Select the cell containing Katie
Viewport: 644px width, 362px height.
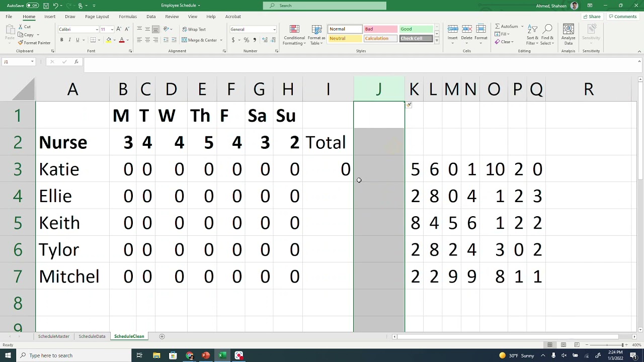coord(72,169)
